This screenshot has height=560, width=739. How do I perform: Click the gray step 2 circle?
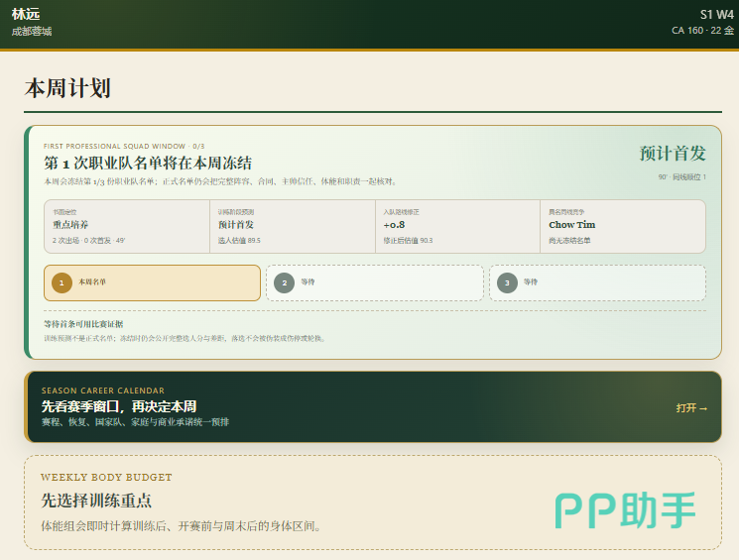coord(285,283)
